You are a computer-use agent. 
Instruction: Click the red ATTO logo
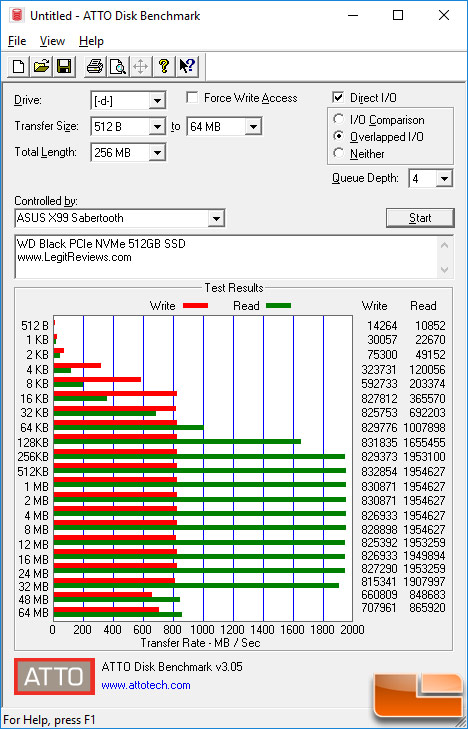[54, 676]
